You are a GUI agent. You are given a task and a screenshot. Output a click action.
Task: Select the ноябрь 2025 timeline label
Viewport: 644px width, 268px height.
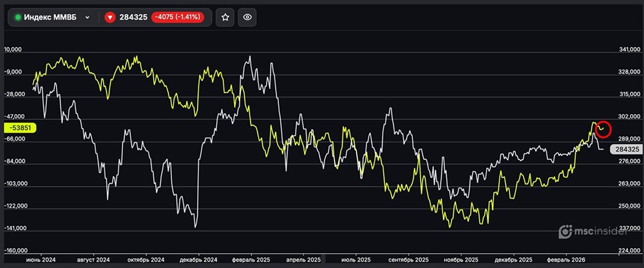tap(462, 260)
